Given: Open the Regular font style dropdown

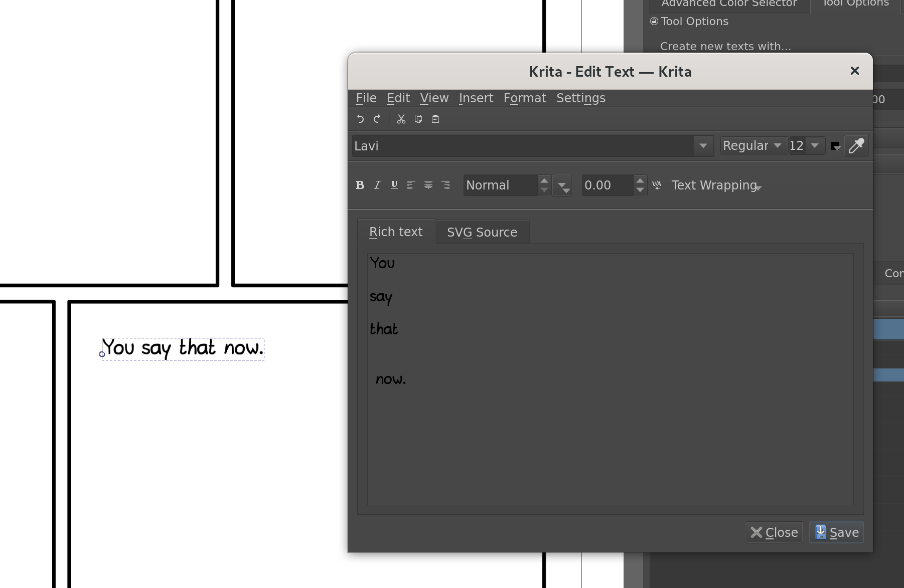Looking at the screenshot, I should point(752,146).
